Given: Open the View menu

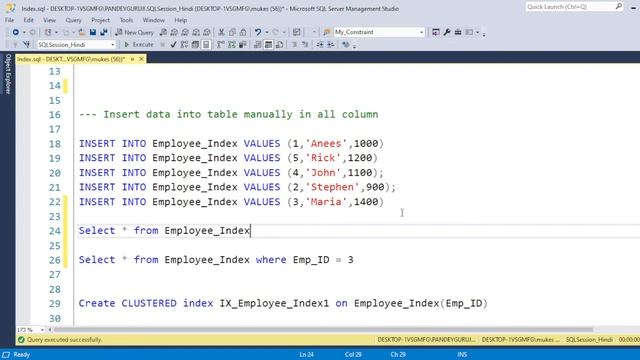Looking at the screenshot, I should pos(49,20).
